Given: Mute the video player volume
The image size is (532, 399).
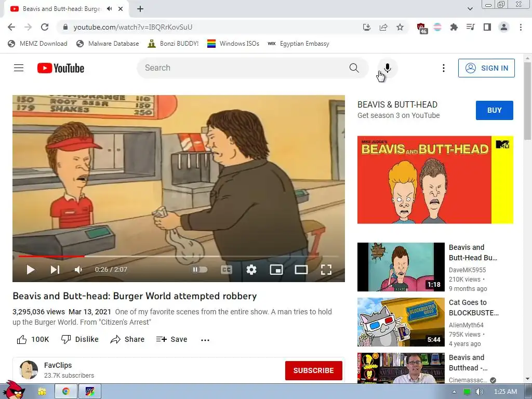Looking at the screenshot, I should click(x=78, y=270).
